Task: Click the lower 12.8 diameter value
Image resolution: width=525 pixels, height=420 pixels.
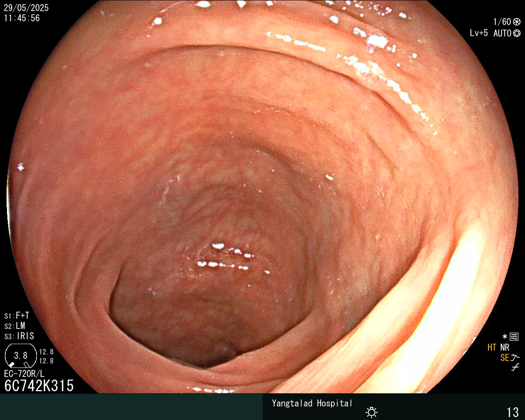Action: (46, 361)
